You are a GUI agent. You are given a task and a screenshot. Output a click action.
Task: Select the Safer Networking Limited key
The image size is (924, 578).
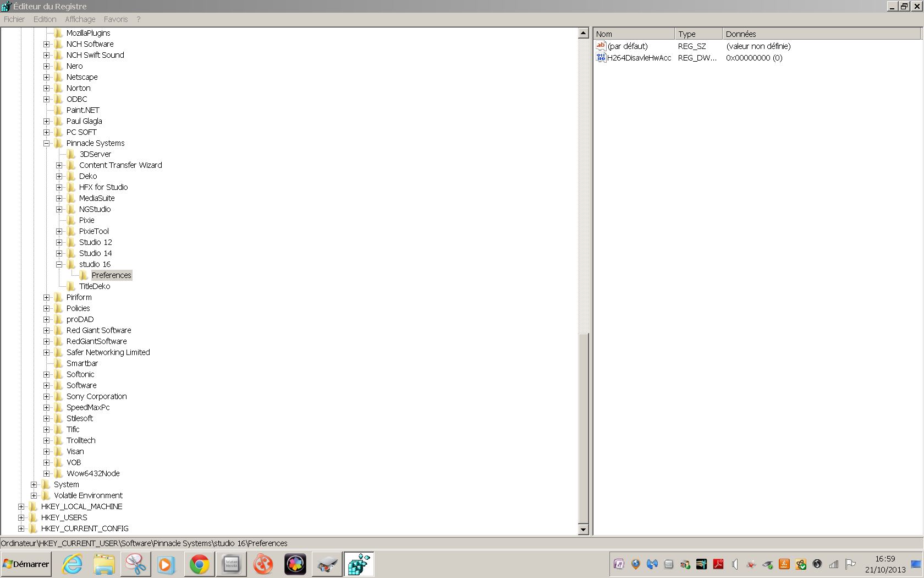(x=108, y=352)
